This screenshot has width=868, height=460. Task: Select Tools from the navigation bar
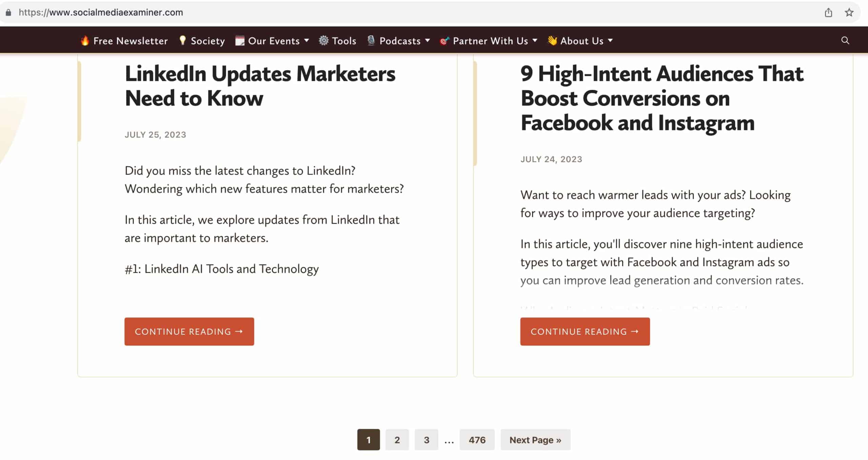344,40
